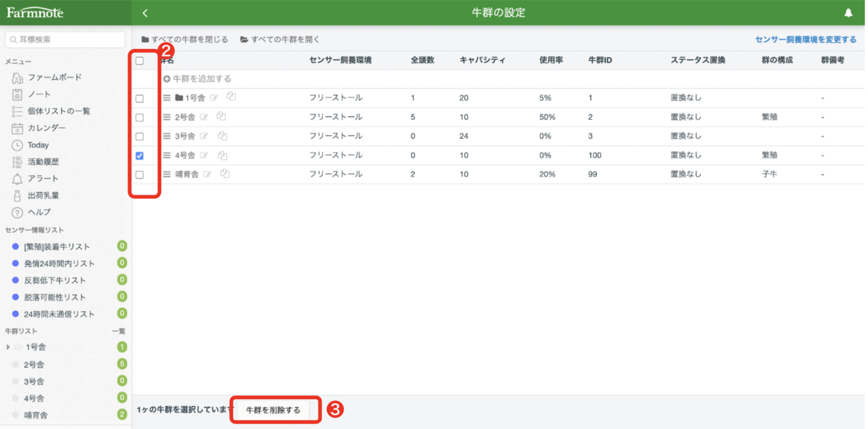The image size is (868, 429).
Task: Select 2号舎 in sidebar 牛群リスト
Action: [x=34, y=365]
